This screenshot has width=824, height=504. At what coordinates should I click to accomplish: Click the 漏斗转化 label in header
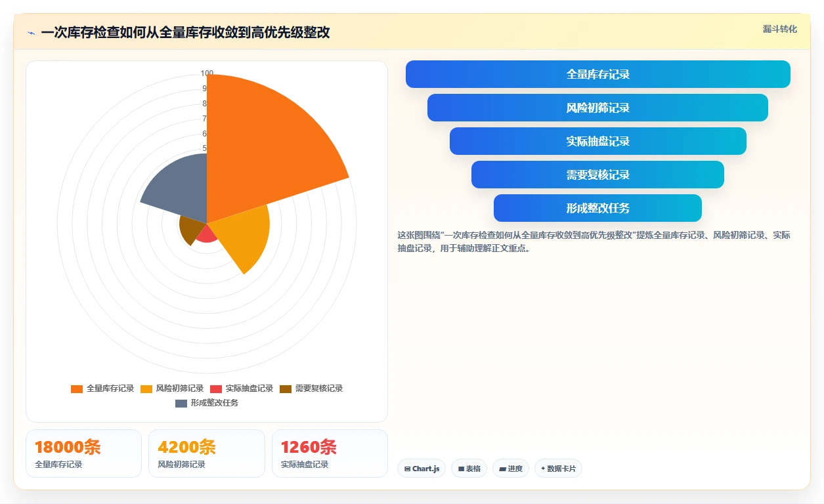(x=780, y=29)
